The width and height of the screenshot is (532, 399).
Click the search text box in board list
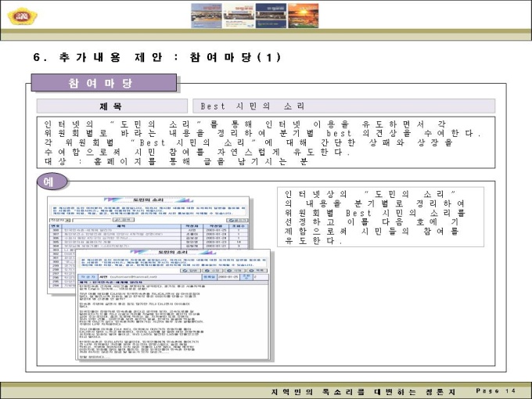coord(92,220)
